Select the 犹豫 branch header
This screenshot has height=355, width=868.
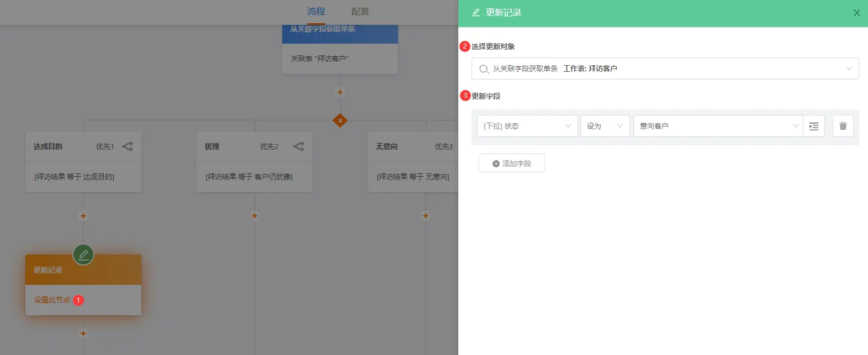click(255, 146)
